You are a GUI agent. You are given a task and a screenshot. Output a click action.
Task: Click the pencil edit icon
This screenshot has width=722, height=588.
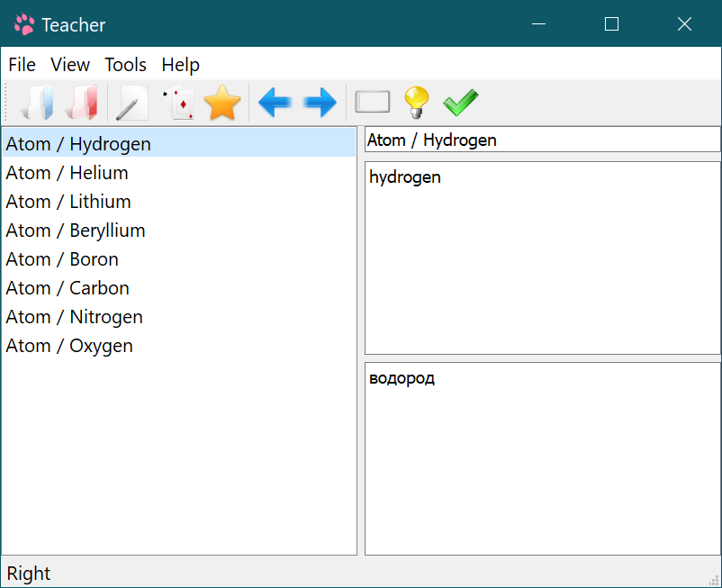point(131,104)
